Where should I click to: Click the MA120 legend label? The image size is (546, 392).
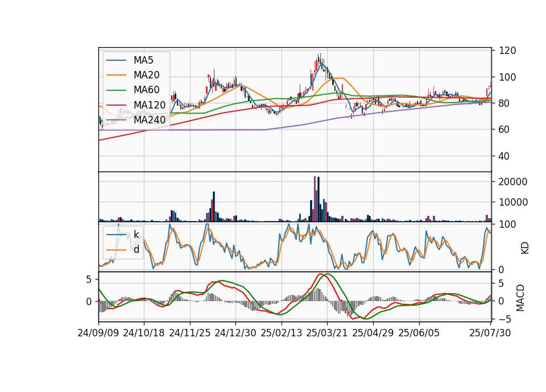coord(150,105)
